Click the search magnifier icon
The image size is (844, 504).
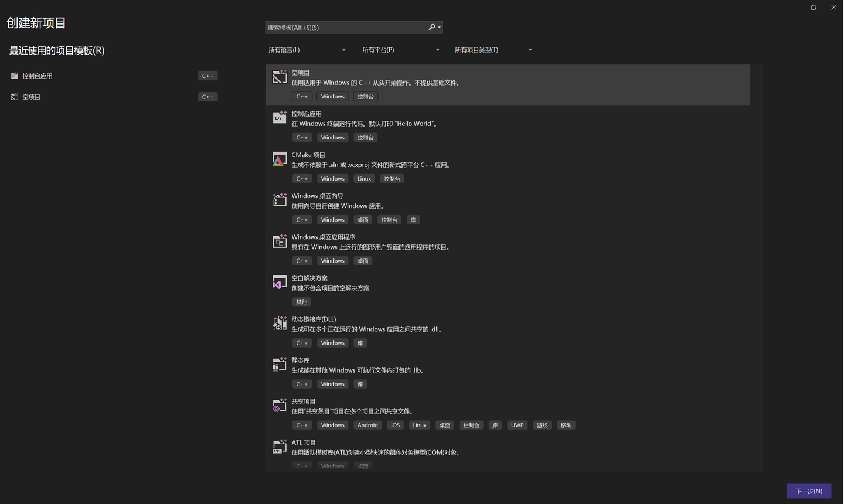(x=431, y=27)
